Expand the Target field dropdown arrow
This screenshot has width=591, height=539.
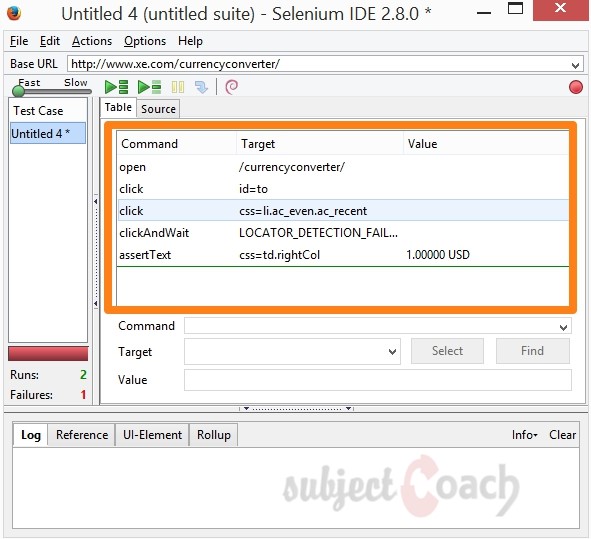(392, 352)
